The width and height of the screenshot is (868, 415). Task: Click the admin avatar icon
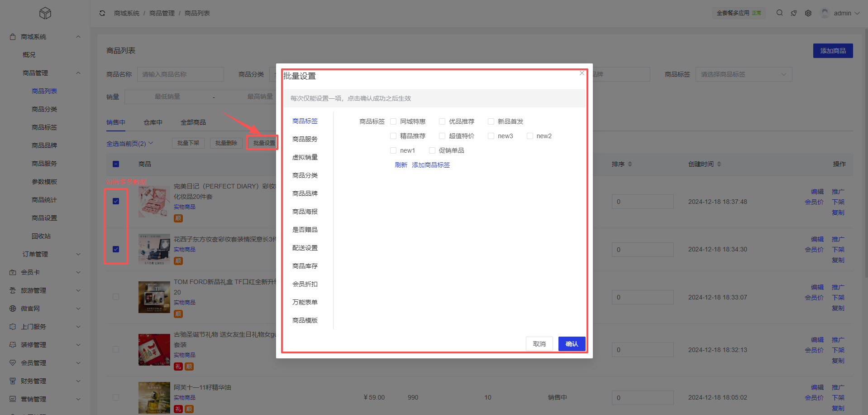(x=825, y=13)
